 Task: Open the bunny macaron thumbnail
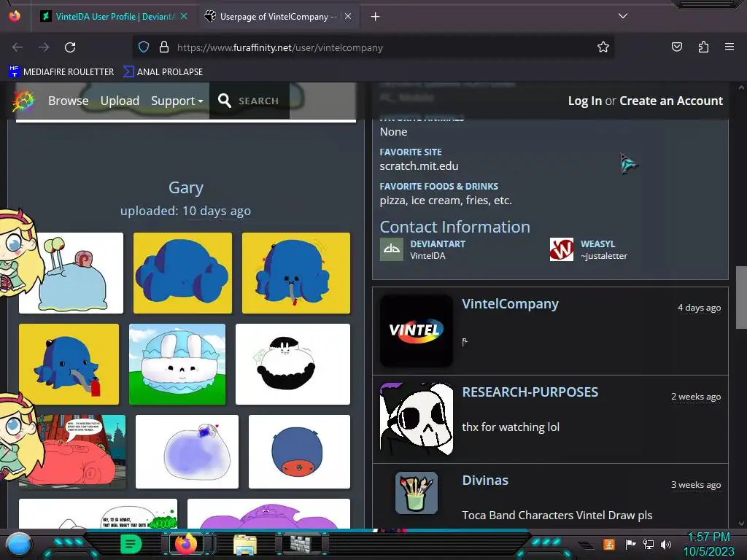pyautogui.click(x=177, y=365)
